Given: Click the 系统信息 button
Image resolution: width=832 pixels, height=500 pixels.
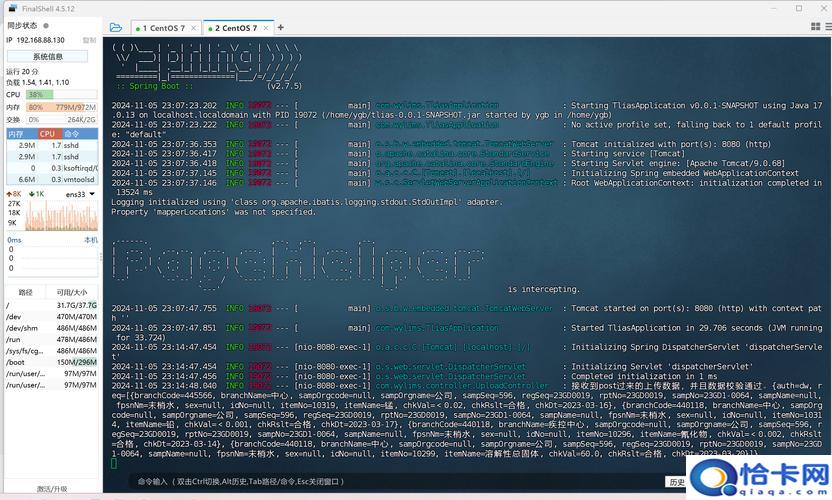Looking at the screenshot, I should point(47,56).
